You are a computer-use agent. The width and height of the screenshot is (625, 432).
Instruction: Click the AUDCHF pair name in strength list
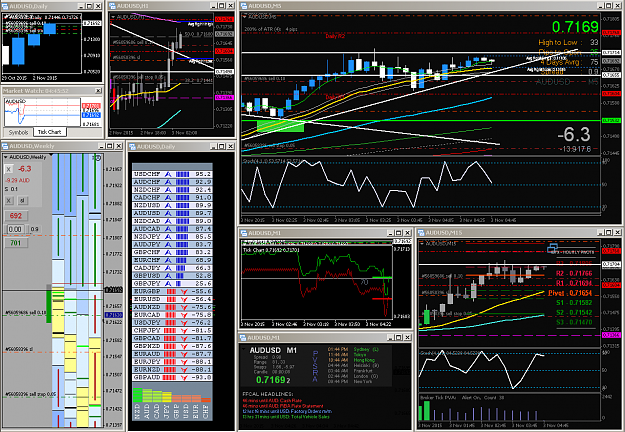(147, 182)
